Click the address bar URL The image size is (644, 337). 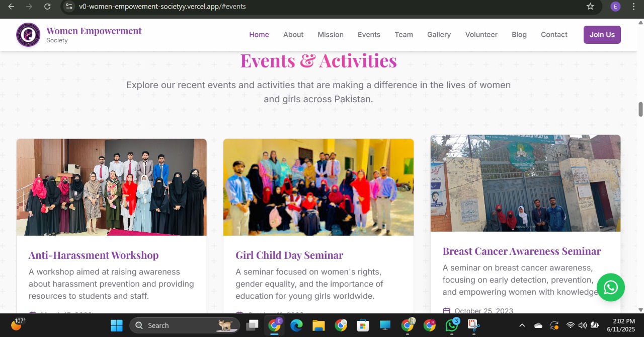[x=162, y=7]
